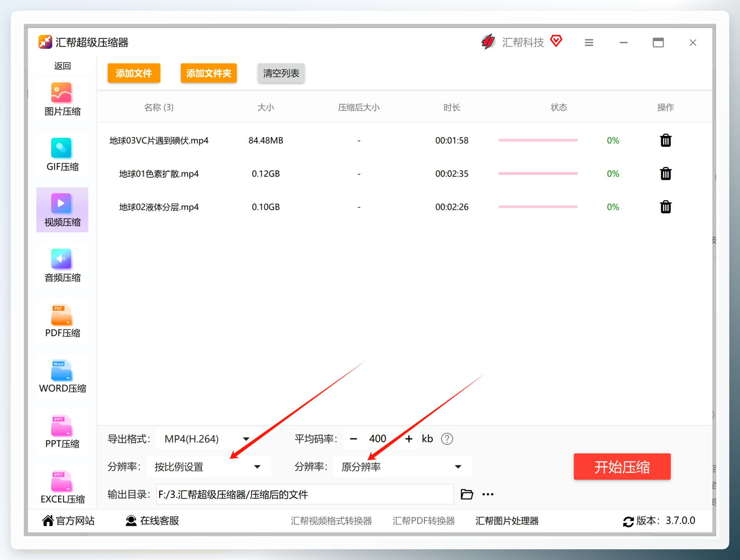Click the 大小 column header
Image resolution: width=740 pixels, height=560 pixels.
tap(266, 107)
